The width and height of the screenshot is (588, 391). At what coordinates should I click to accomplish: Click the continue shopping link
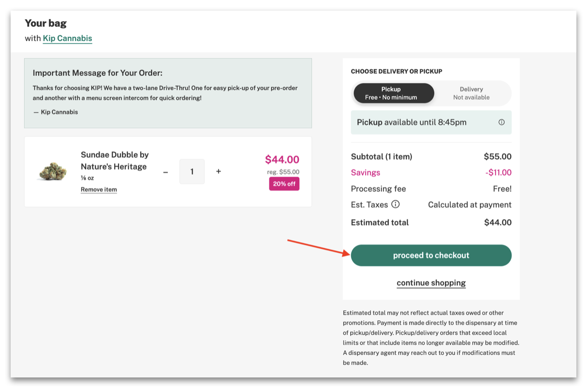[431, 283]
